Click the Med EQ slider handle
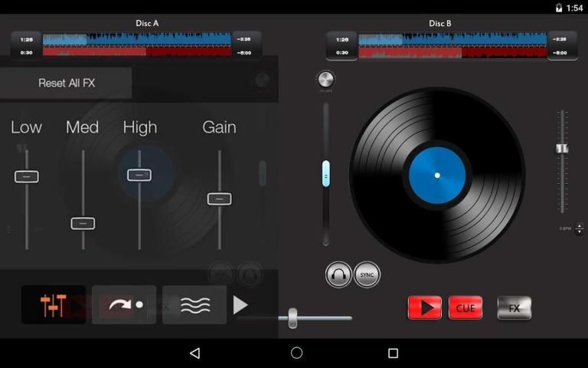Image resolution: width=588 pixels, height=368 pixels. pyautogui.click(x=83, y=223)
